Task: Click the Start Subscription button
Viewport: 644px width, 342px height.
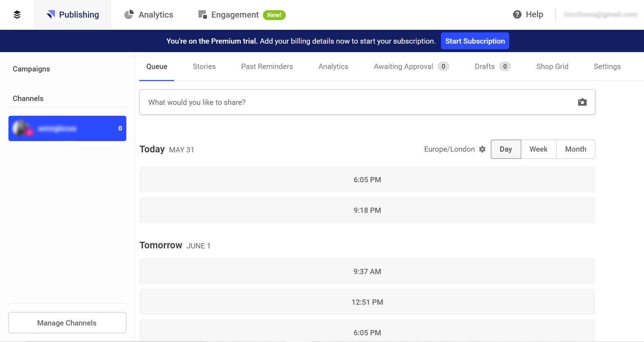Action: tap(475, 41)
